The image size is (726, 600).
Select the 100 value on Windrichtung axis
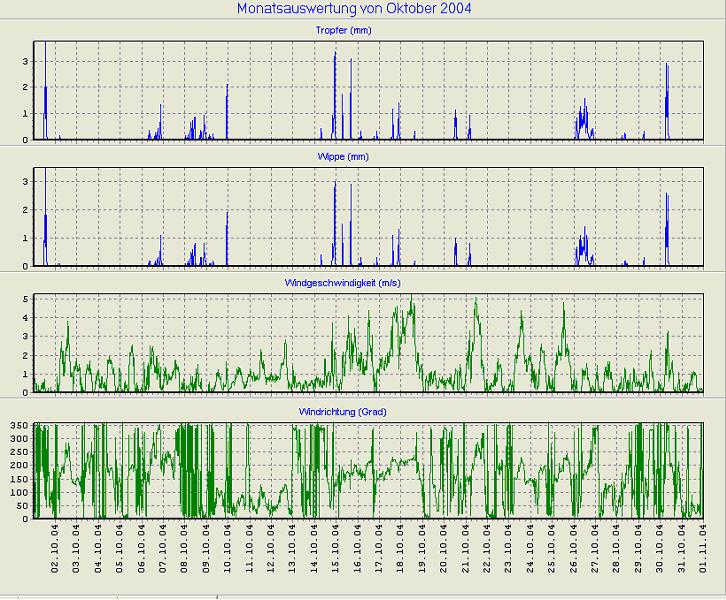coord(19,492)
